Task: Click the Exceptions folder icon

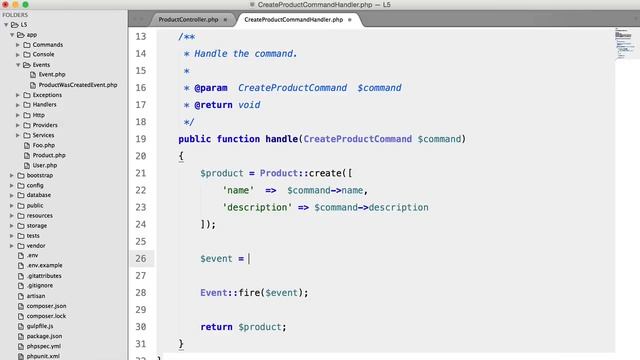Action: point(27,95)
